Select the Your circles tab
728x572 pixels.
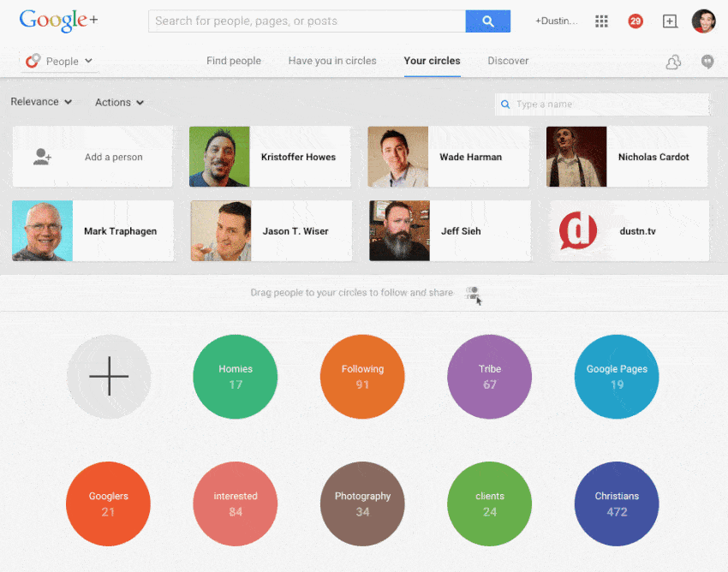[x=432, y=61]
